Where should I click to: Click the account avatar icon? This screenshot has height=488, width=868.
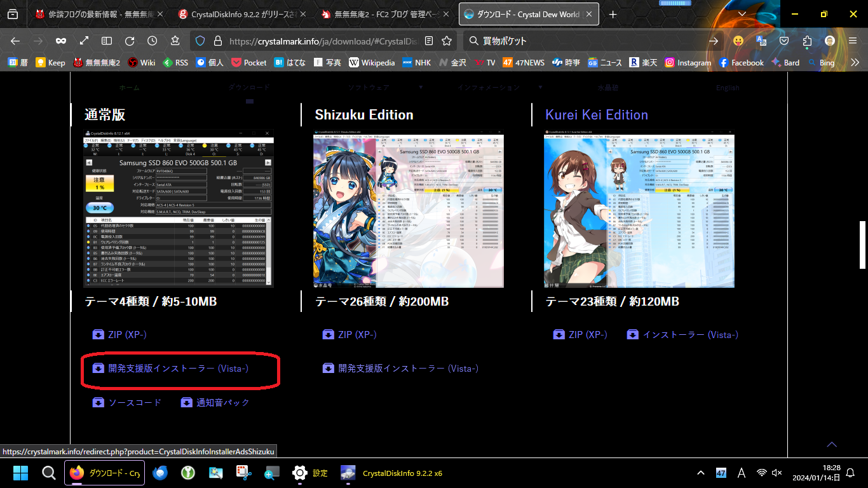click(830, 41)
